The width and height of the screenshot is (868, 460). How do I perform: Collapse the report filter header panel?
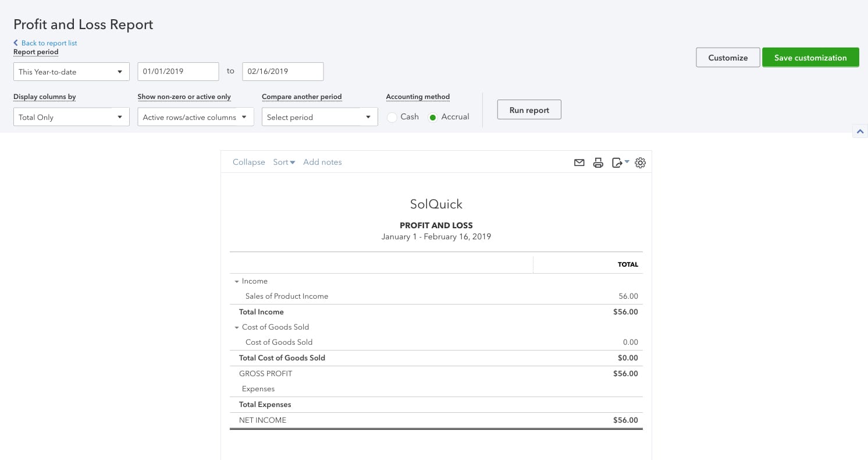click(860, 131)
